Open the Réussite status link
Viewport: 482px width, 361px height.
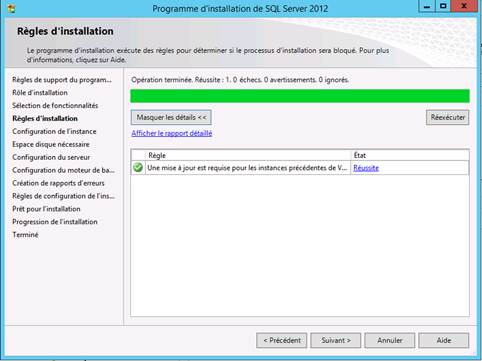click(x=366, y=168)
